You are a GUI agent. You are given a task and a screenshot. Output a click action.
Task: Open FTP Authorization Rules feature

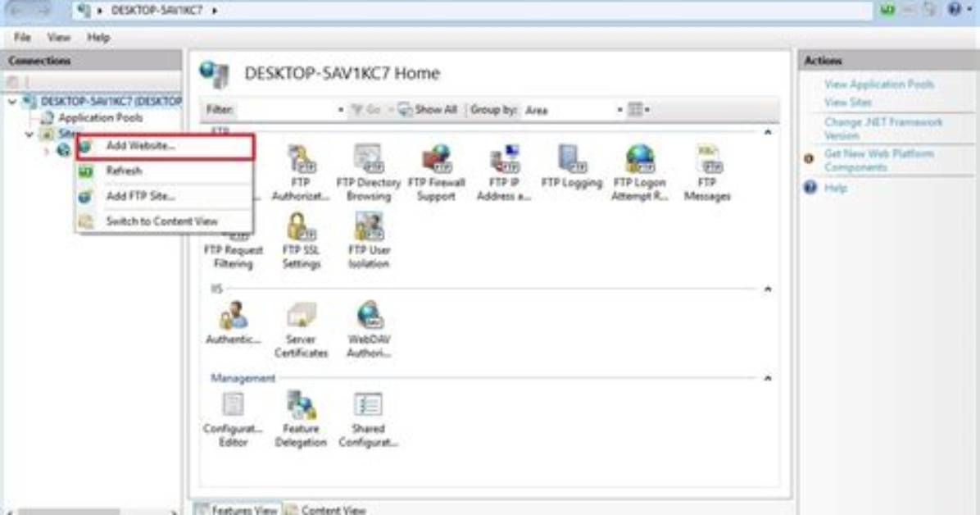click(301, 171)
